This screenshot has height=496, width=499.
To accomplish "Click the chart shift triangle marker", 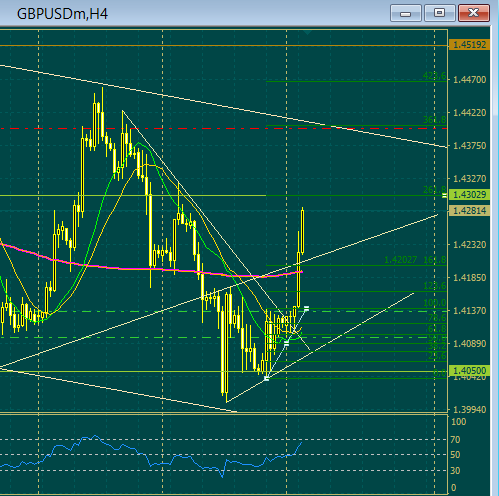I will pyautogui.click(x=307, y=32).
